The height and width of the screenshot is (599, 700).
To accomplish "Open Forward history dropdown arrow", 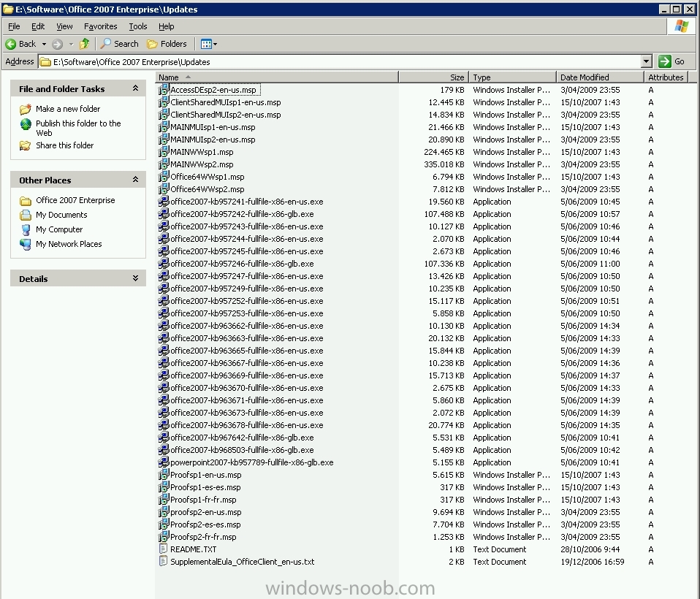I will point(71,44).
